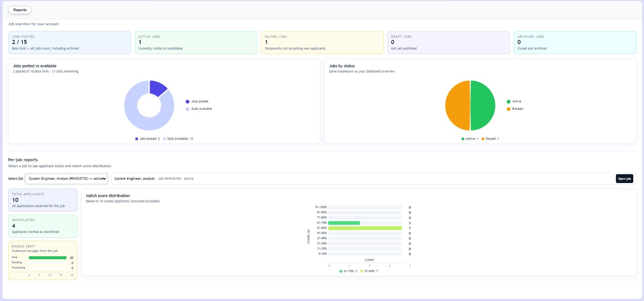Click the green Active half of pie chart
Viewport: 644px width, 301px height.
click(x=483, y=105)
